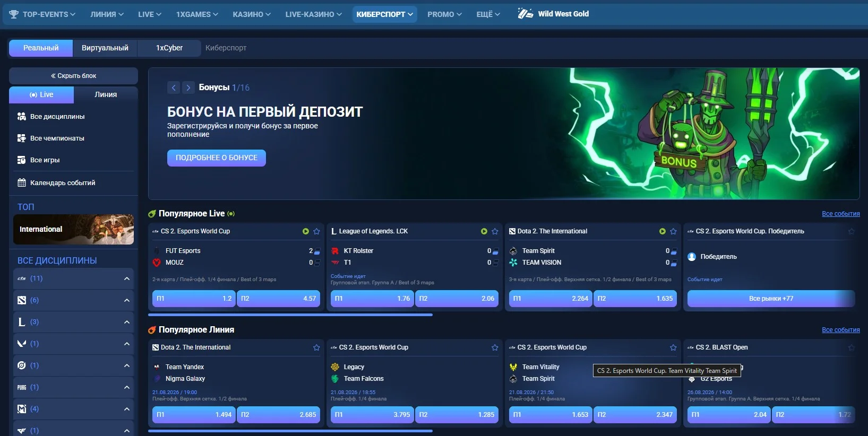The width and height of the screenshot is (868, 436).
Task: Click the Все чемпионаты sidebar icon
Action: [22, 138]
